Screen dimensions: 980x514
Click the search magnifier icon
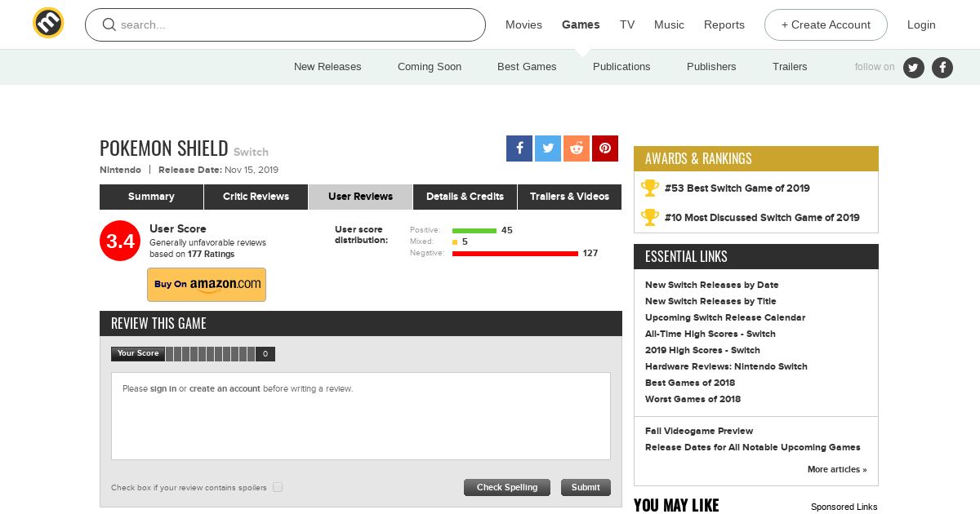[x=109, y=24]
